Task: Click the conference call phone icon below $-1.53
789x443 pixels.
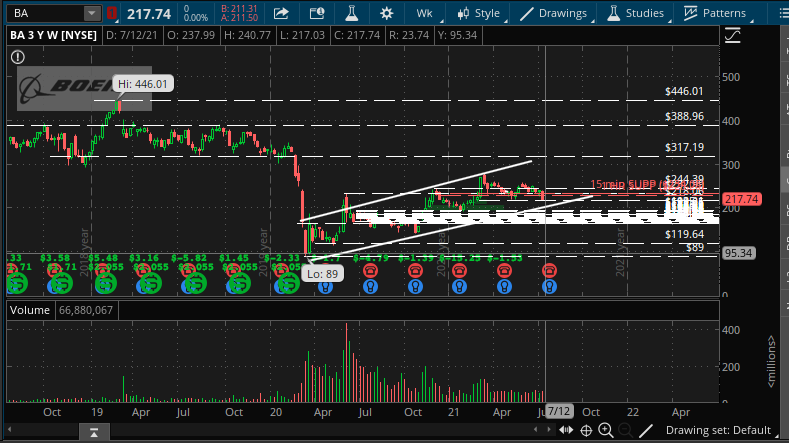Action: pyautogui.click(x=504, y=271)
